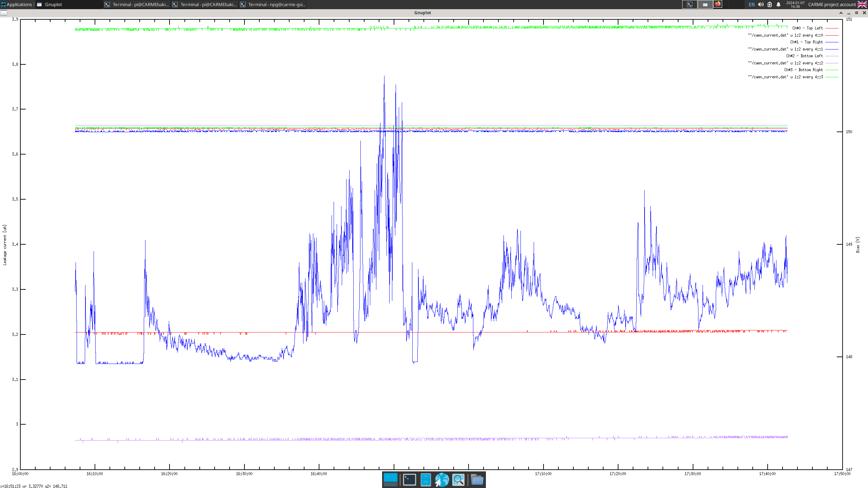The image size is (868, 488).
Task: Open the notifications bell icon
Action: (x=778, y=4)
